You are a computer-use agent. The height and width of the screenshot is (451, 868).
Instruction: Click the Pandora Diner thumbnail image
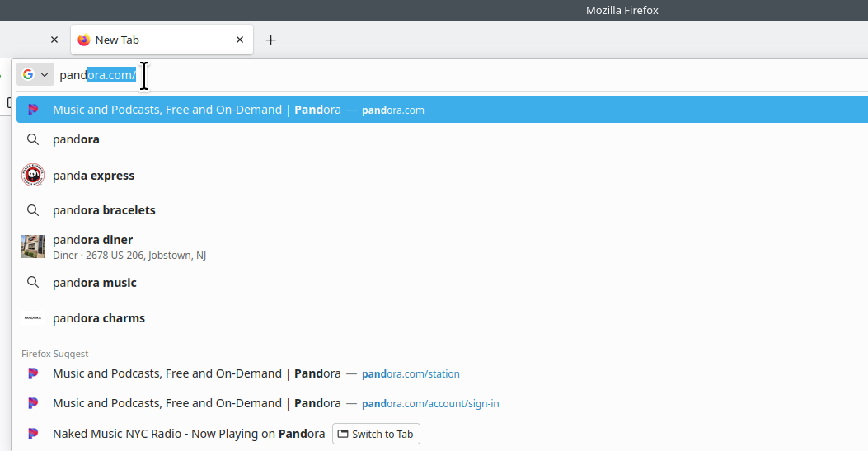33,247
